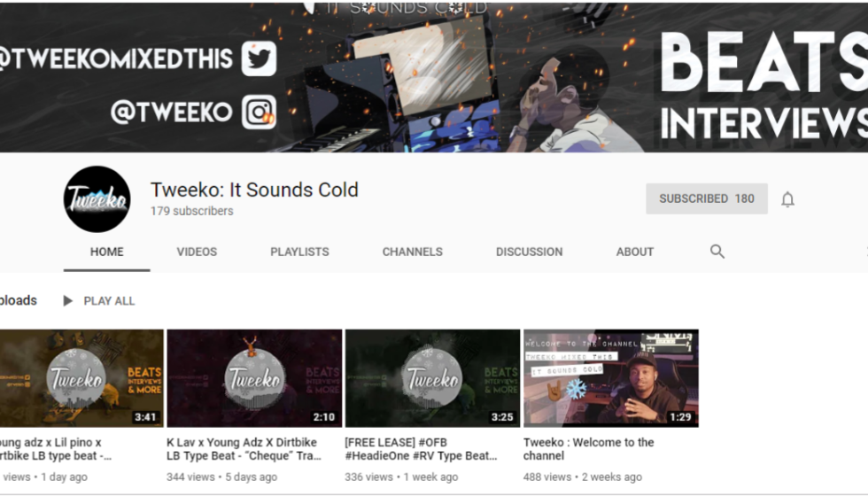Go to the Discussion tab
This screenshot has height=497, width=868.
[530, 252]
